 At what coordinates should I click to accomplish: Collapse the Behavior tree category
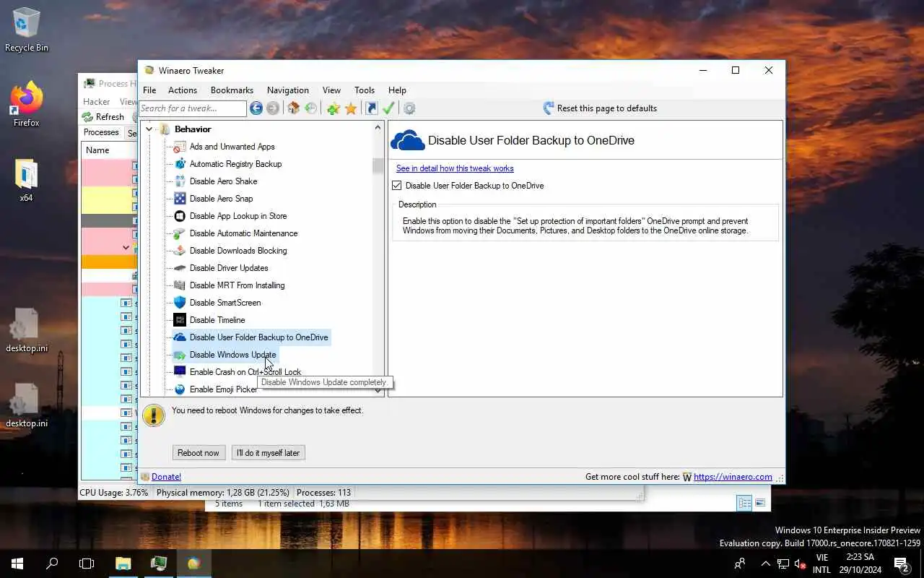click(149, 129)
